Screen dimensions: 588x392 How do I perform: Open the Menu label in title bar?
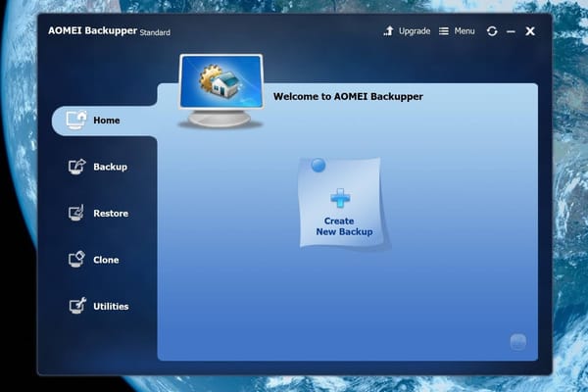tap(465, 31)
